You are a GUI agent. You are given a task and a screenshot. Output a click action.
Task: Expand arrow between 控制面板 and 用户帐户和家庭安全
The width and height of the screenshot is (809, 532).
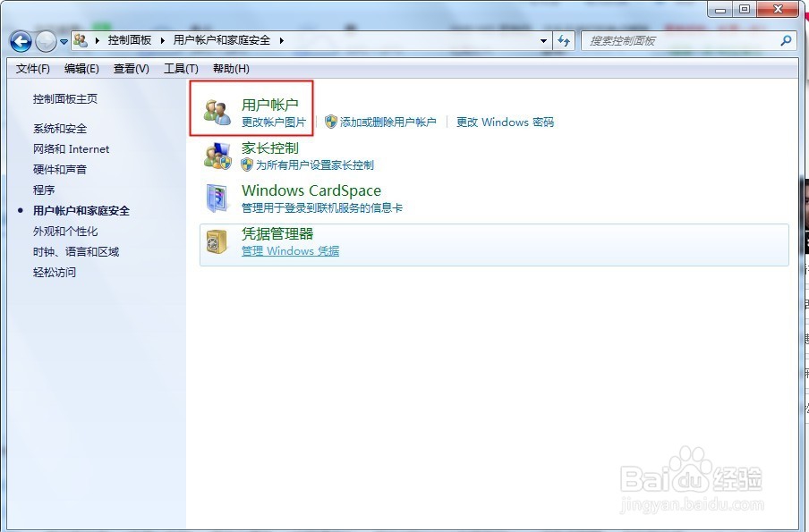(x=163, y=40)
